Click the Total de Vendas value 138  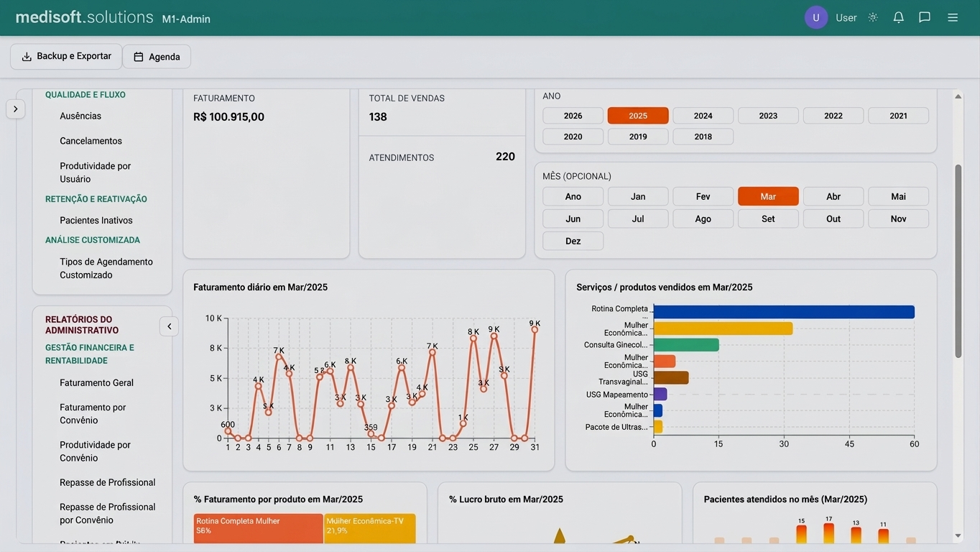coord(378,116)
